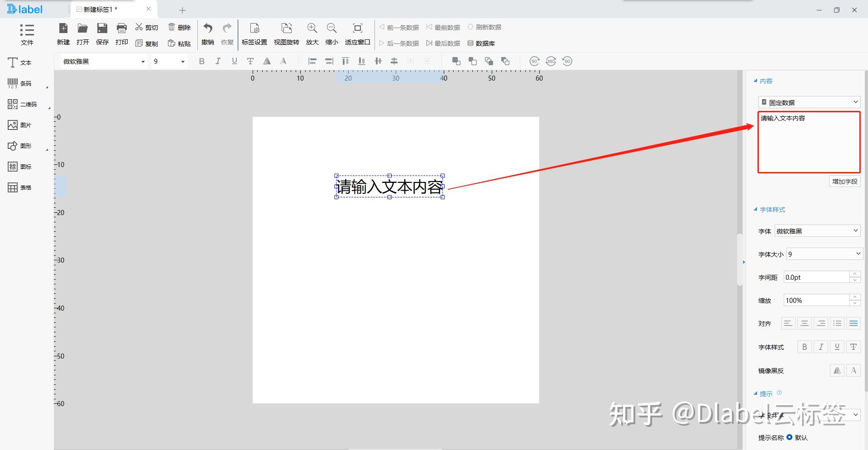Add a new tab with plus button

tap(182, 10)
